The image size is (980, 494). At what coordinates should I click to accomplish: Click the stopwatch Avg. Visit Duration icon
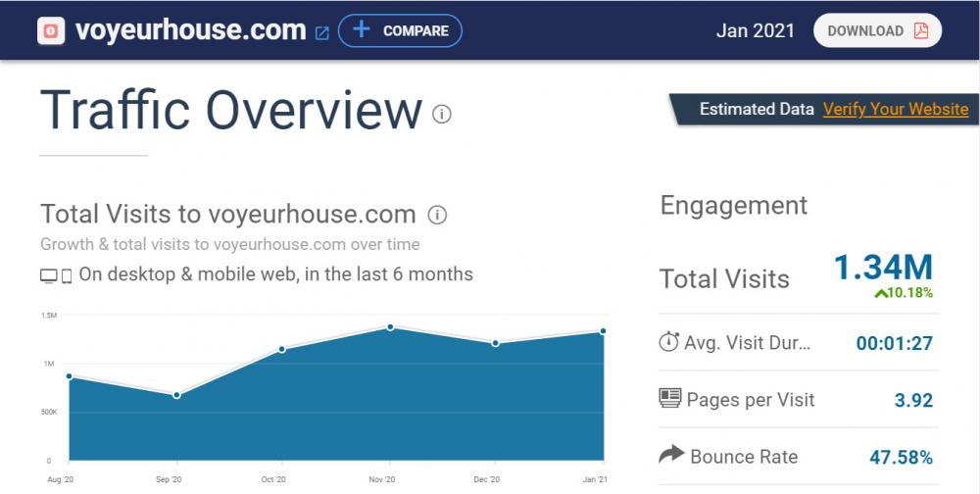pyautogui.click(x=669, y=343)
